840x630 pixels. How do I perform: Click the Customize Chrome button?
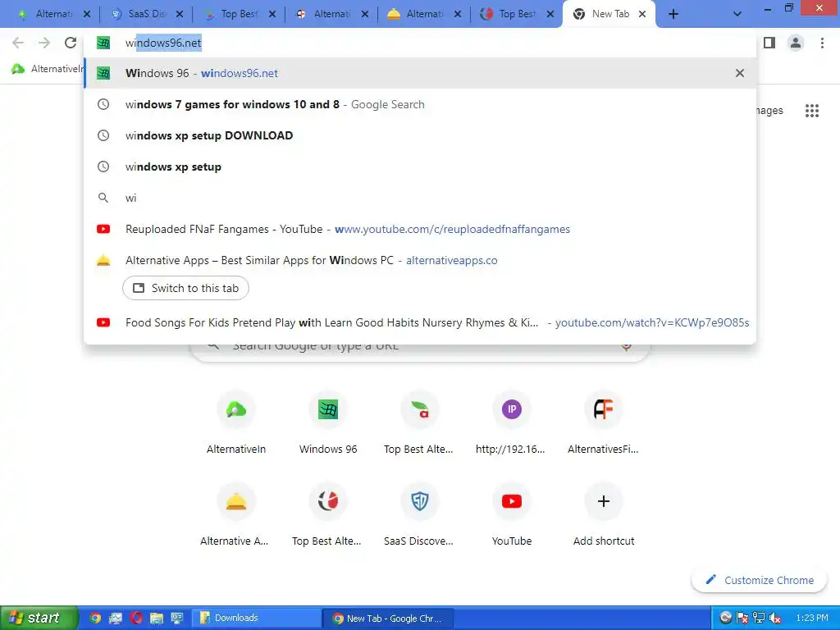(759, 580)
